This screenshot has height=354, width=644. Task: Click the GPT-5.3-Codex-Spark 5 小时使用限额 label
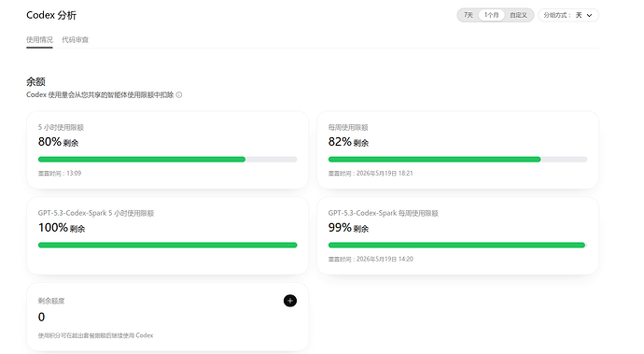[x=96, y=213]
